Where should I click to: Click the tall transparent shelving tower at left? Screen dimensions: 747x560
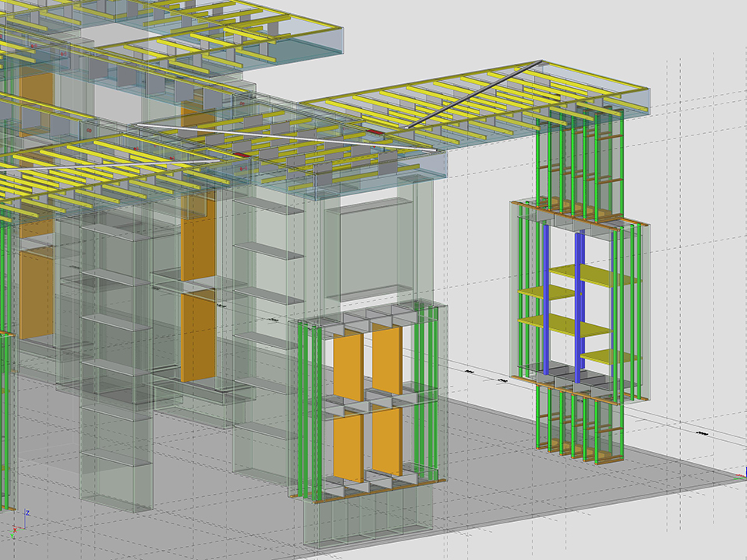coord(115,366)
